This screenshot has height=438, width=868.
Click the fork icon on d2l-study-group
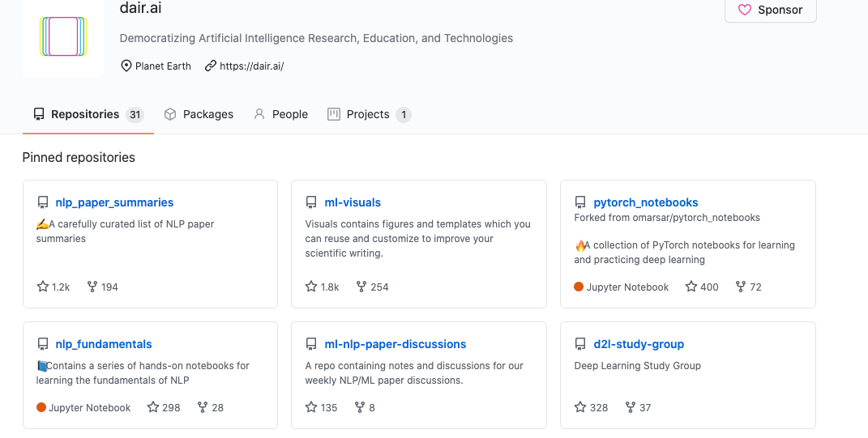click(x=631, y=407)
